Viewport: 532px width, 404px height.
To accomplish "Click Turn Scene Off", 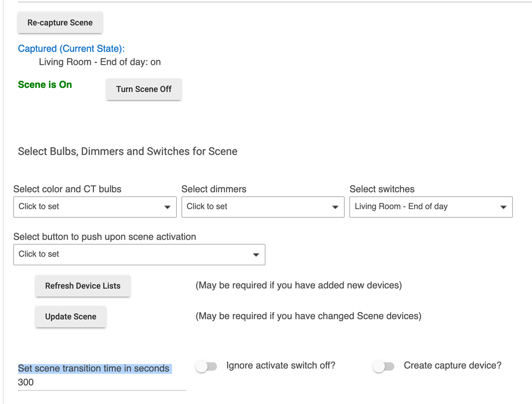I will [x=144, y=89].
